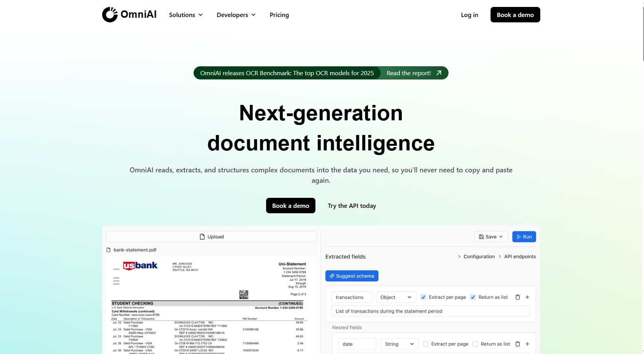Uncheck Return as list for transactions
This screenshot has height=354, width=644.
coord(473,297)
